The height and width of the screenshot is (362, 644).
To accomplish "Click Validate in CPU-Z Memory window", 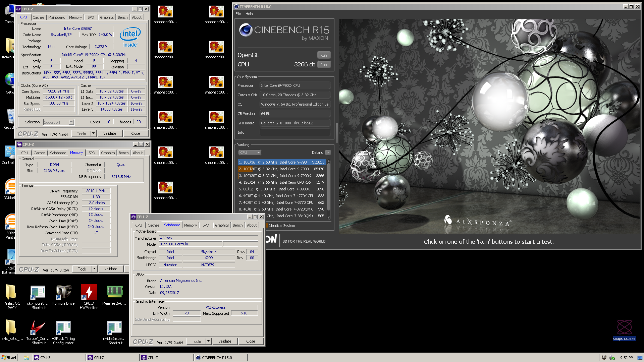I will [x=111, y=269].
